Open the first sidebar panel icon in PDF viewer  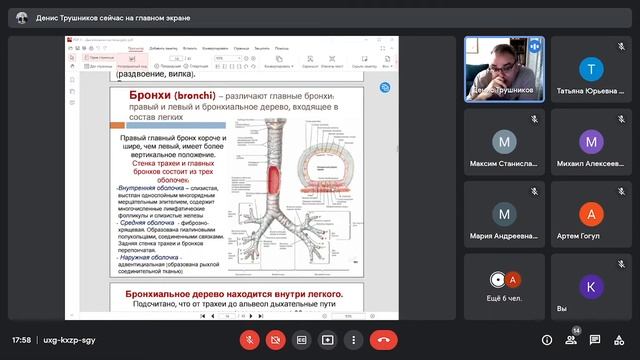[72, 80]
